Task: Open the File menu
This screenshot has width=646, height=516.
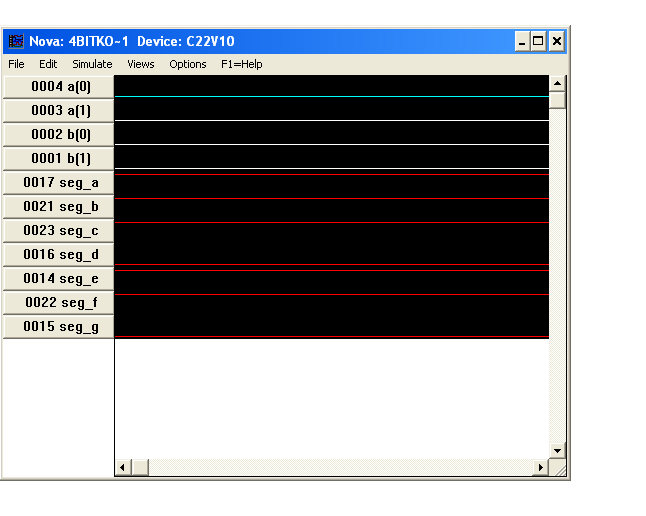Action: (x=16, y=64)
